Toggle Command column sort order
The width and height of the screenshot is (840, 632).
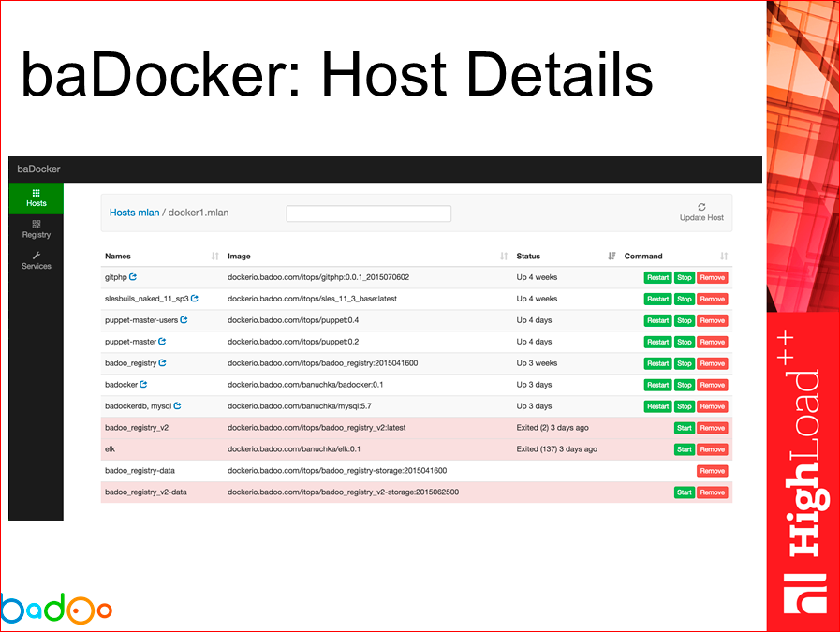coord(723,256)
